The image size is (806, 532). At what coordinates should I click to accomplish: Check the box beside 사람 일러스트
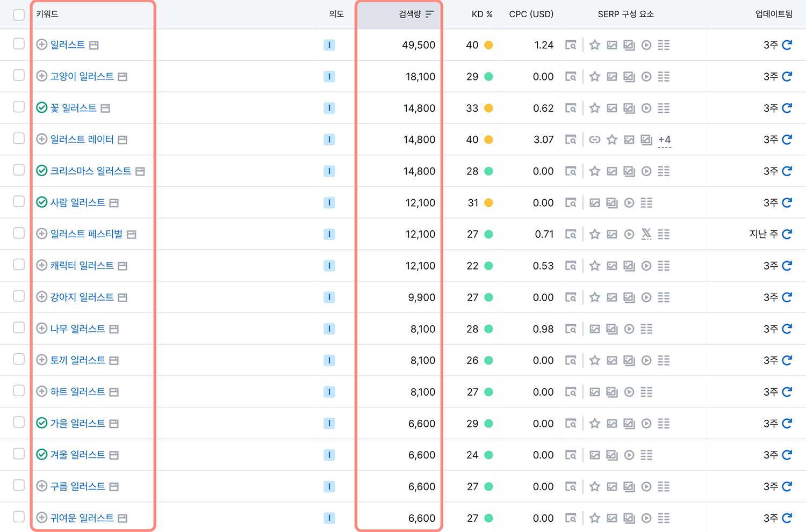[19, 201]
